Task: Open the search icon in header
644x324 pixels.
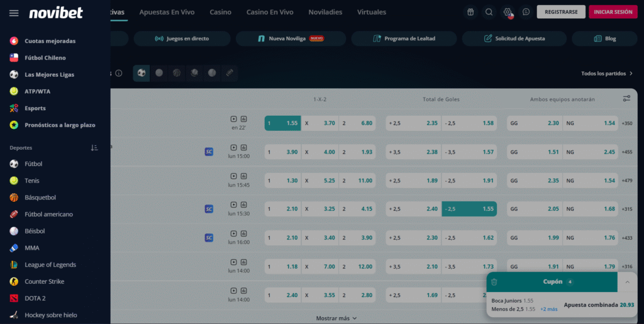Action: [x=489, y=12]
